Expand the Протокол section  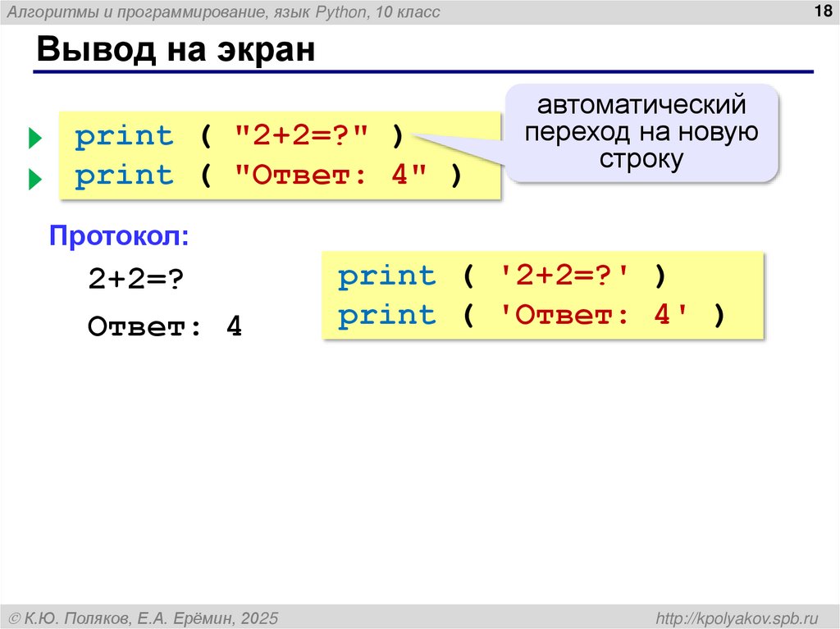[119, 235]
